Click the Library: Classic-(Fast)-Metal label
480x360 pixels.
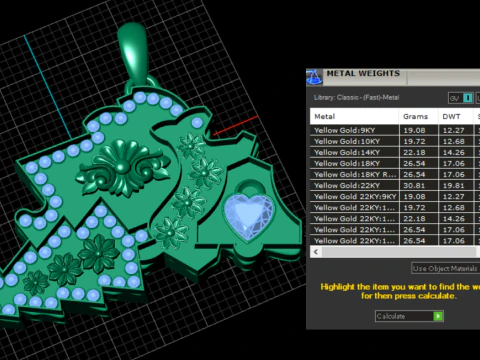pyautogui.click(x=356, y=98)
